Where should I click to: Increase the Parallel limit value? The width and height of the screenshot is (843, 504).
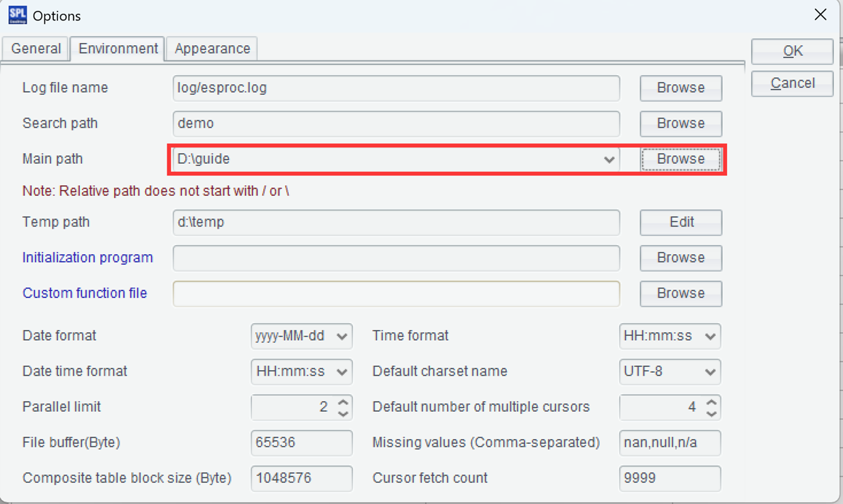pyautogui.click(x=344, y=402)
